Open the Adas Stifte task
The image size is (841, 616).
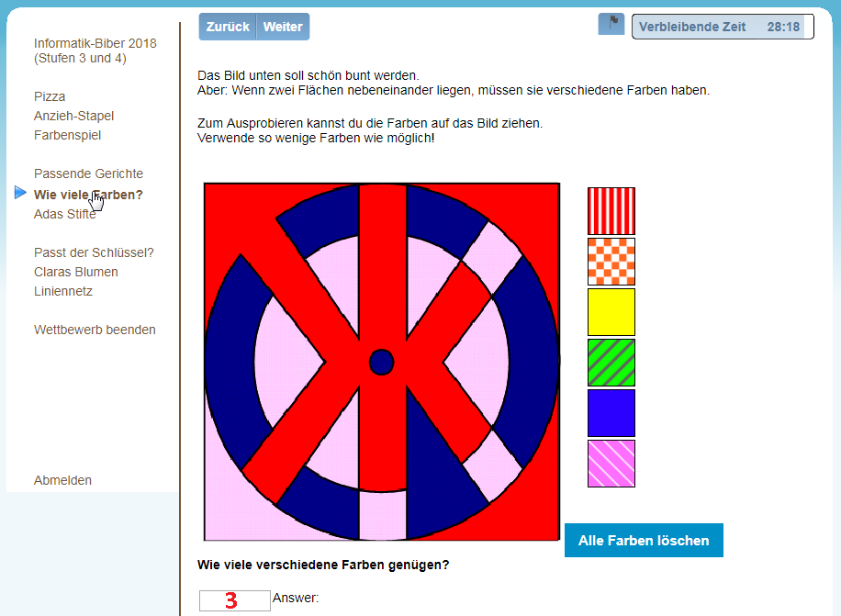pyautogui.click(x=65, y=214)
